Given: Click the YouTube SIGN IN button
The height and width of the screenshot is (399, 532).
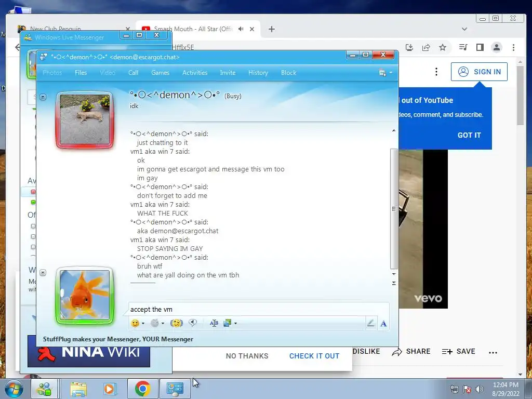Looking at the screenshot, I should pos(479,72).
